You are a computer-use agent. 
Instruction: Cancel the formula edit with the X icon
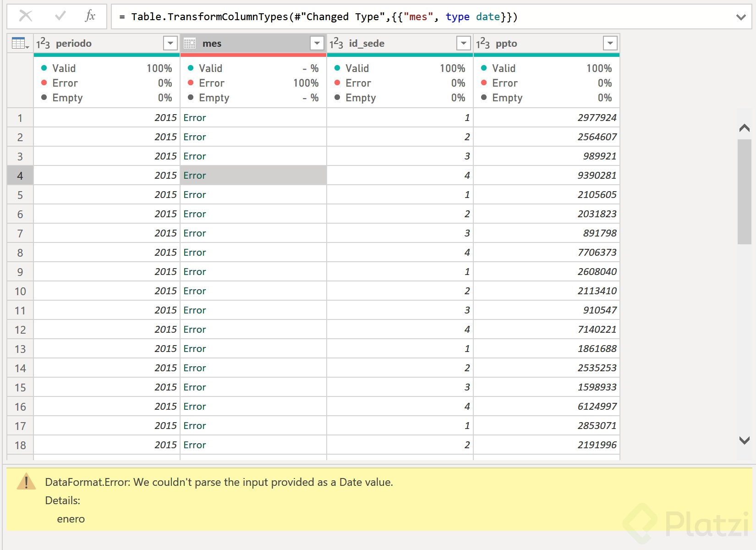pyautogui.click(x=26, y=16)
